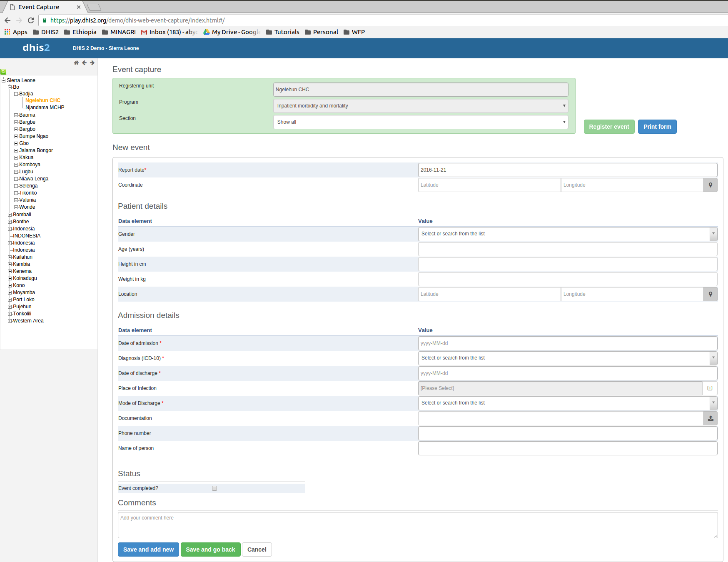Click the left arrow icon above the tree
Image resolution: width=728 pixels, height=562 pixels.
pyautogui.click(x=85, y=63)
